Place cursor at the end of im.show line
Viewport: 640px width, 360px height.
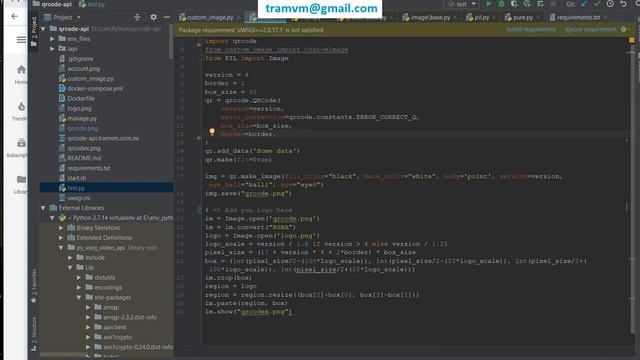[293, 311]
